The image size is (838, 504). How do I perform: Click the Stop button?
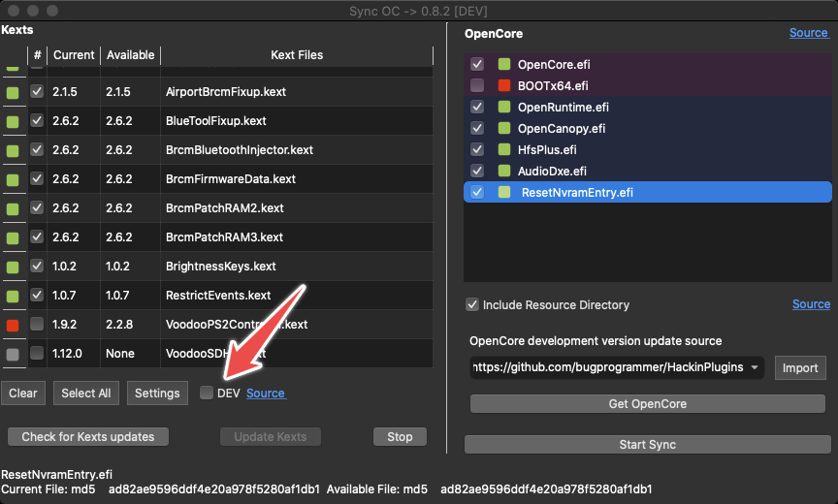(400, 437)
